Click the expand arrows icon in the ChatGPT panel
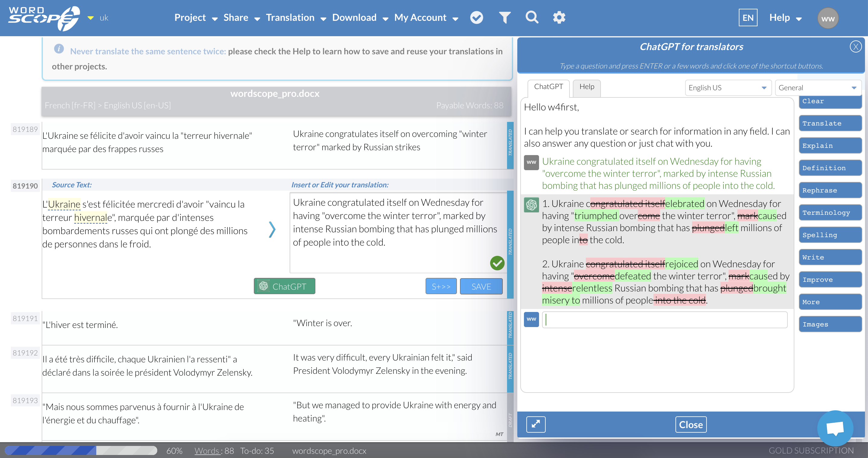The height and width of the screenshot is (458, 868). pyautogui.click(x=536, y=424)
